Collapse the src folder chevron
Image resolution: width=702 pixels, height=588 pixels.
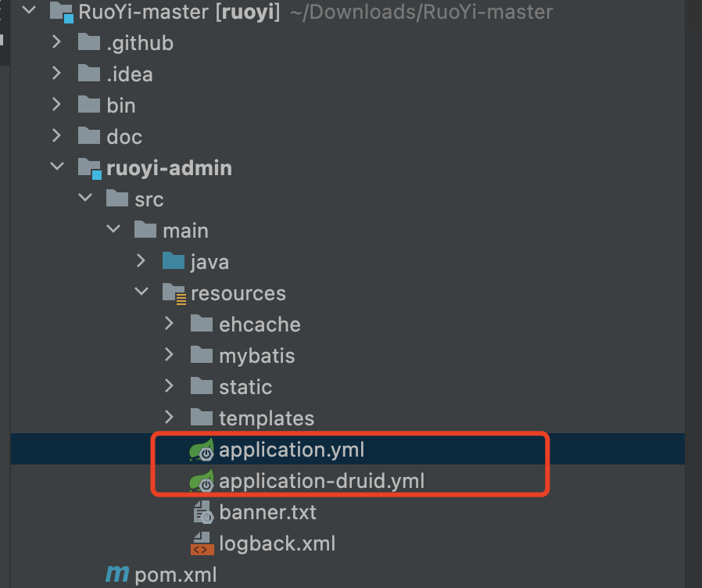tap(85, 197)
